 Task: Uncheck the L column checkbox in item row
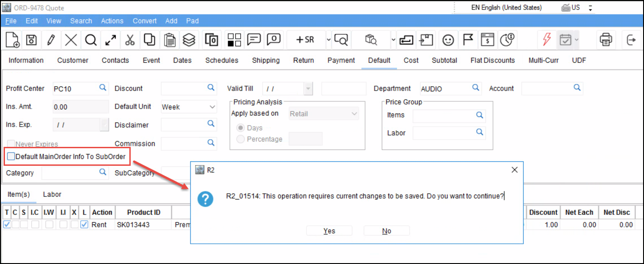coord(84,224)
